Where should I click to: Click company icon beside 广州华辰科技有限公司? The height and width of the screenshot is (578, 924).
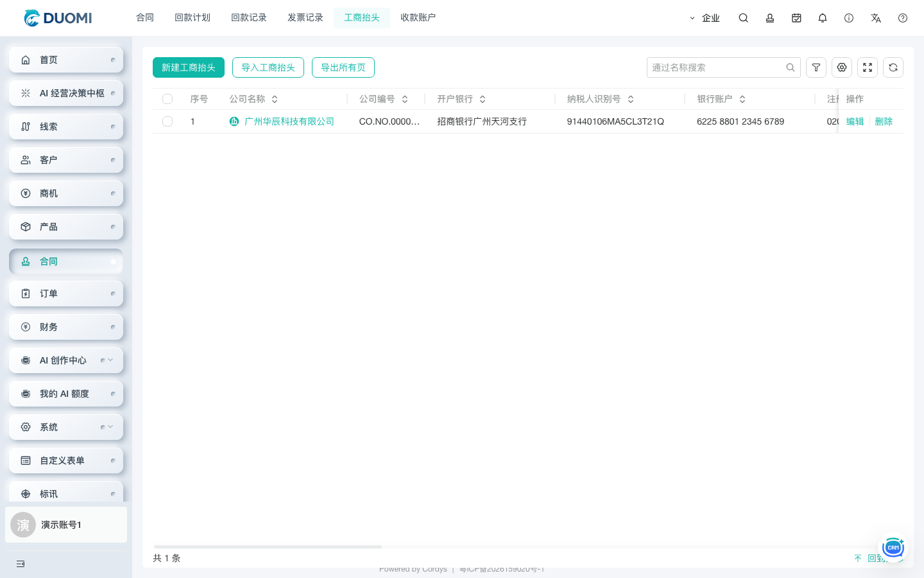[x=234, y=121]
